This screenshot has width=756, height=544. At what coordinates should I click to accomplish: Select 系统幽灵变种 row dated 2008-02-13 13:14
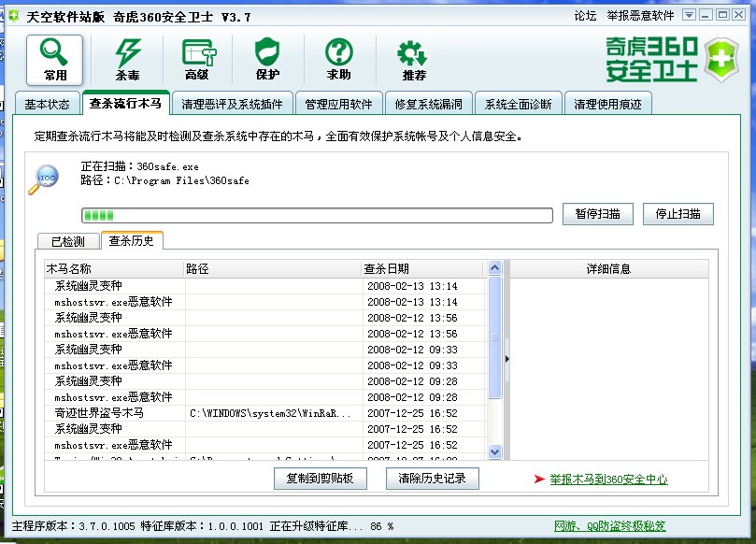(264, 286)
